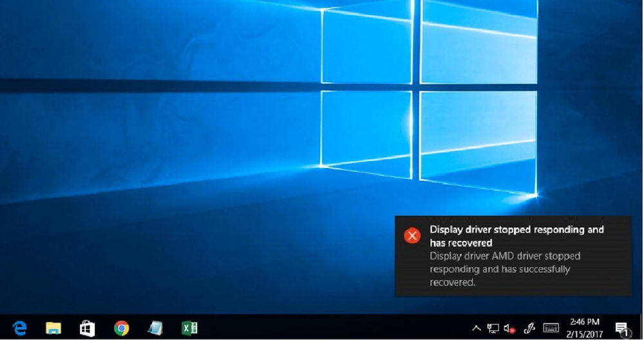Open Google Chrome from the taskbar

[x=121, y=328]
